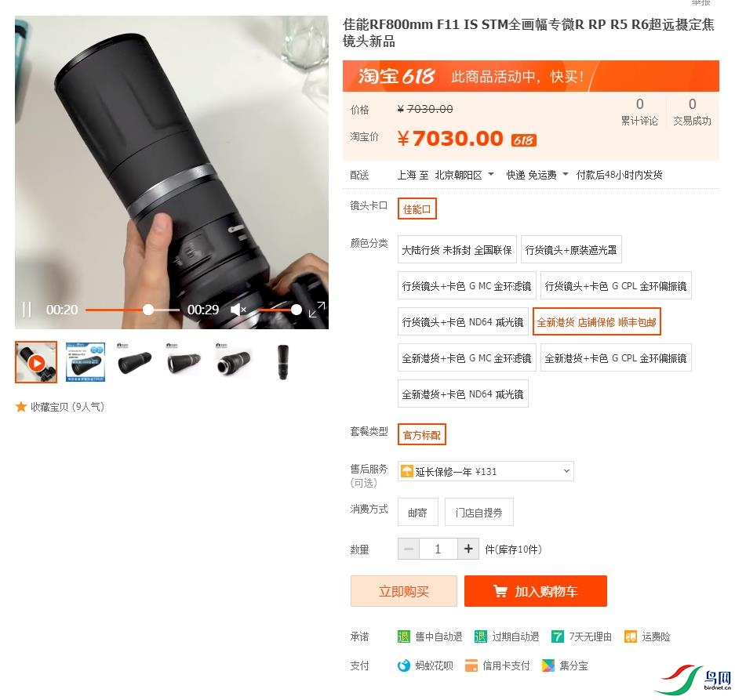
Task: Click the 蚂蚁花呗 payment icon
Action: click(403, 666)
